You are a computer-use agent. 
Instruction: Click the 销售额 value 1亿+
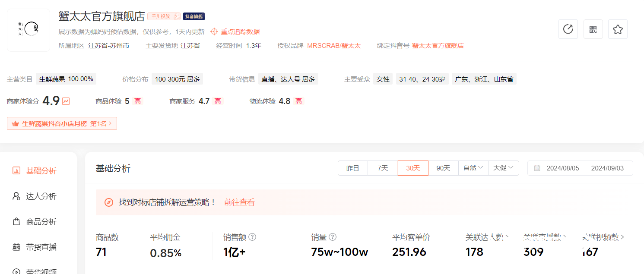[x=235, y=252]
